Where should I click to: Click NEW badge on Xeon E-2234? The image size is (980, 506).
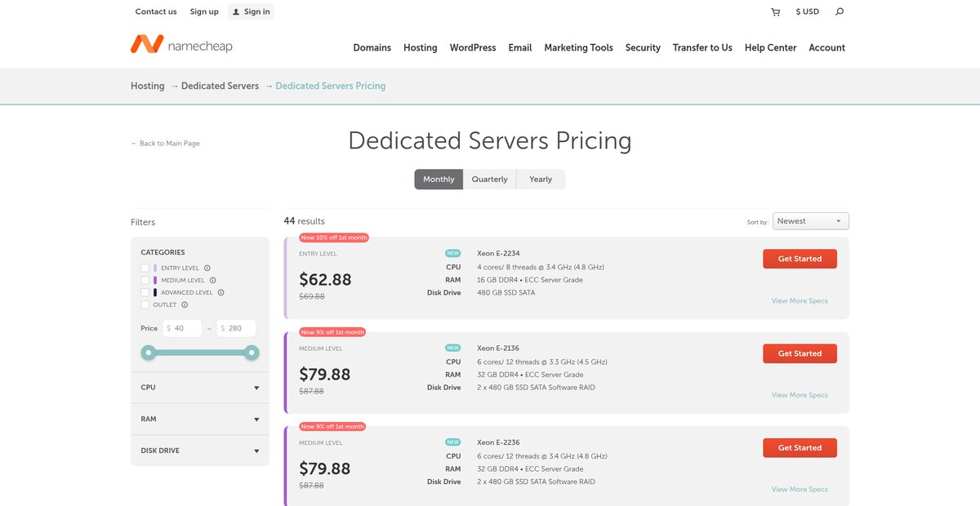tap(452, 253)
